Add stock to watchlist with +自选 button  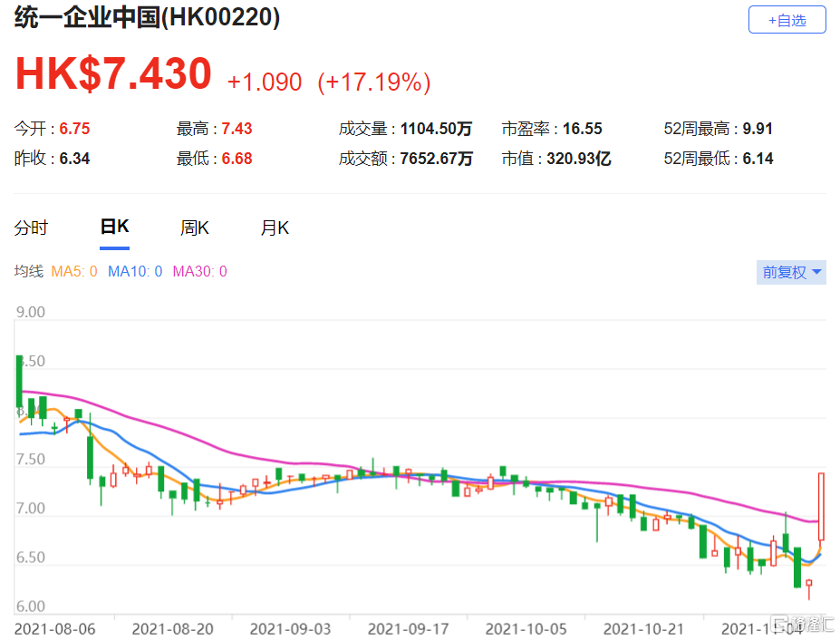point(787,20)
